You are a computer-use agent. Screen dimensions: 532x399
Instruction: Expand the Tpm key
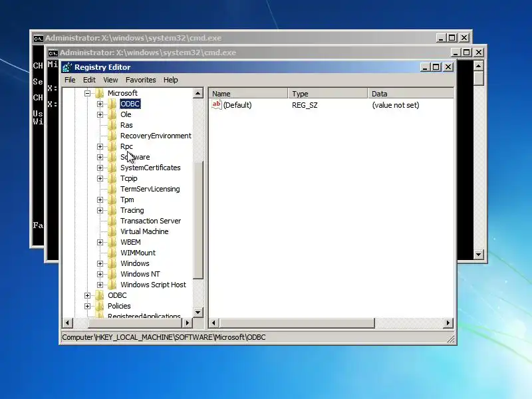(x=100, y=200)
